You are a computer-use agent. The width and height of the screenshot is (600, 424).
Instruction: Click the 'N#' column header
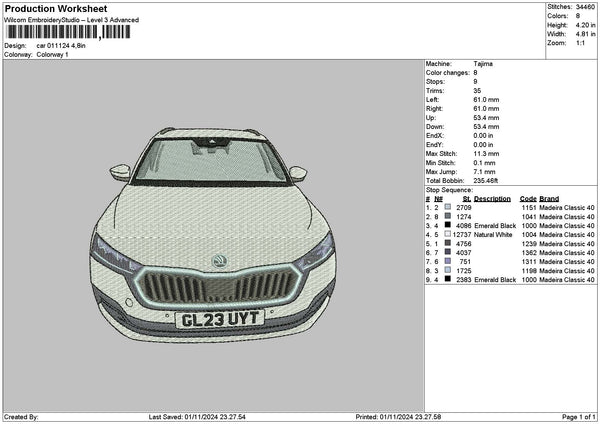coord(439,199)
